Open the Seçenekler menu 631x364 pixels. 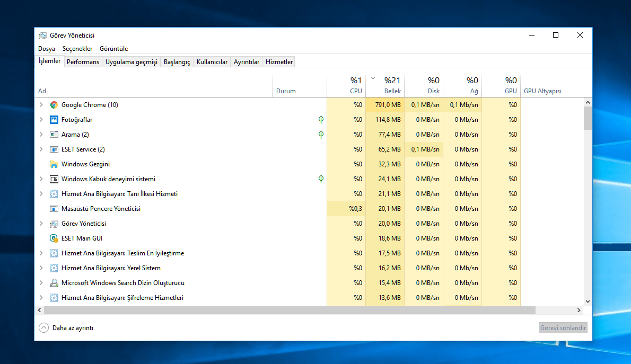[x=77, y=49]
